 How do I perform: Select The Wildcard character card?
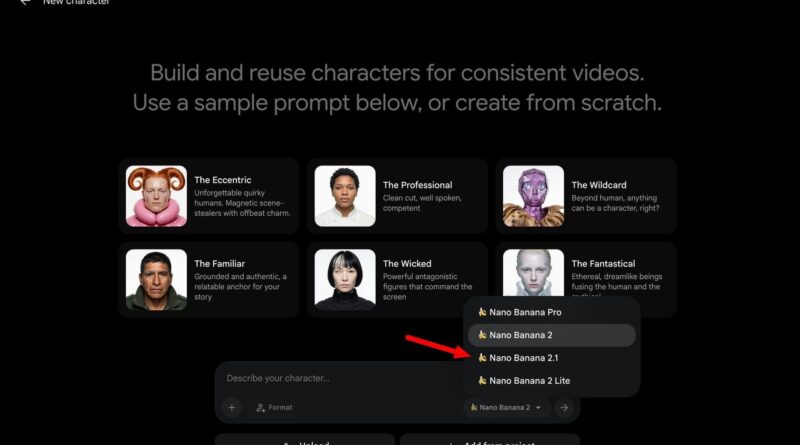click(x=586, y=196)
